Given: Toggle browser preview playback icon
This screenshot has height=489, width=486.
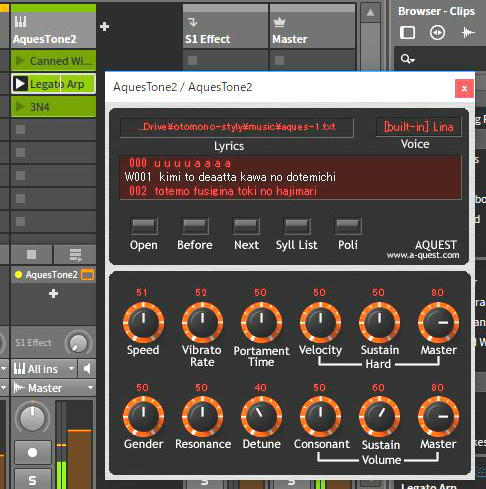Looking at the screenshot, I should (x=437, y=33).
